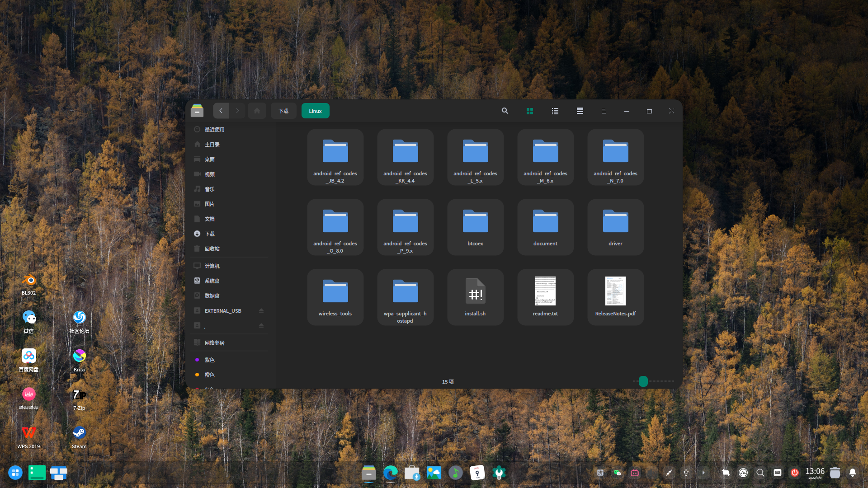Click the icon size zoom slider
Viewport: 868px width, 488px height.
(x=643, y=381)
